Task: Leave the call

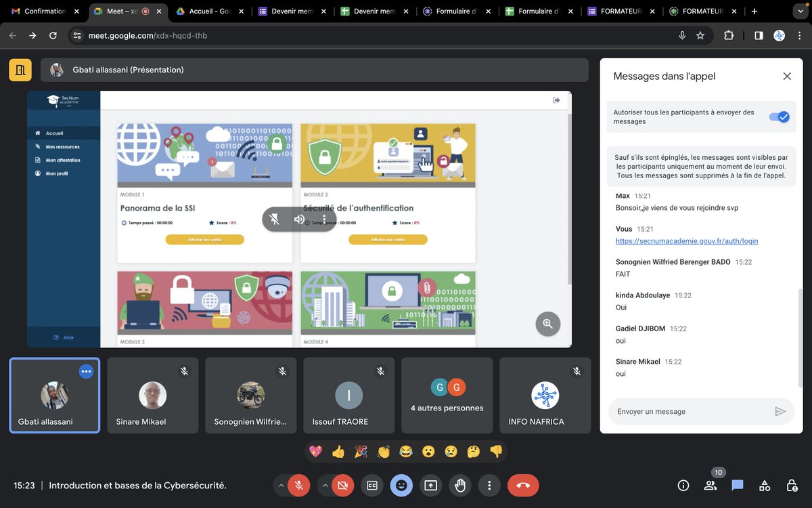Action: coord(523,485)
